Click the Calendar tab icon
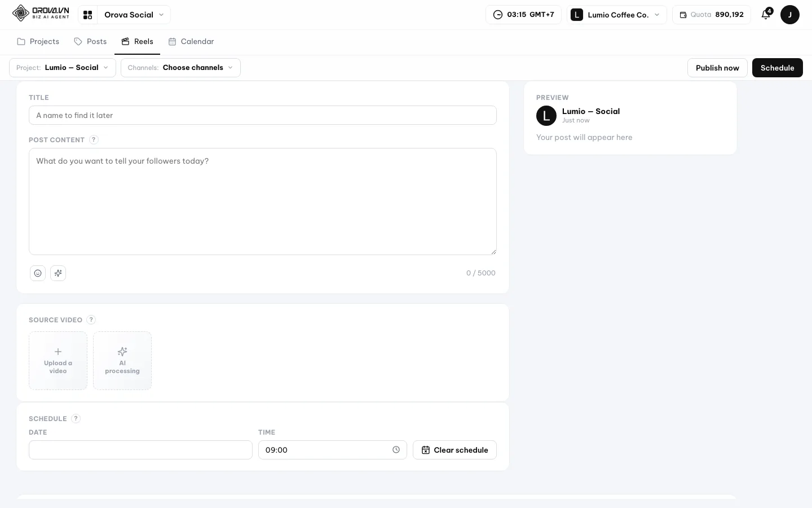812x508 pixels. point(173,42)
